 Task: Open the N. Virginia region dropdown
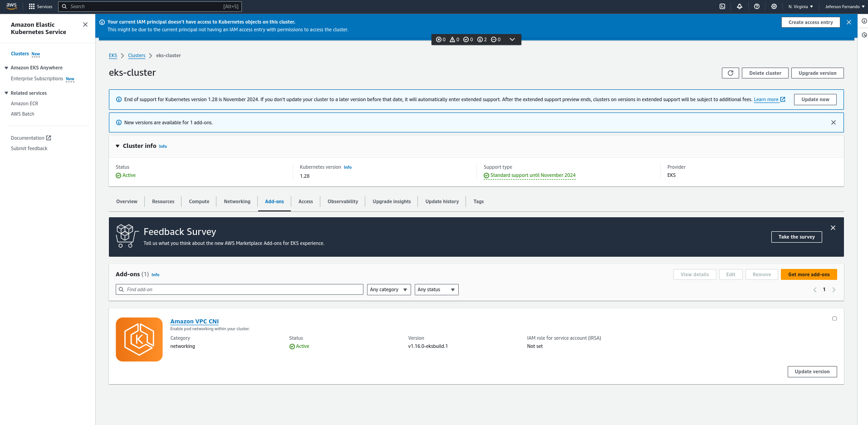(x=801, y=7)
